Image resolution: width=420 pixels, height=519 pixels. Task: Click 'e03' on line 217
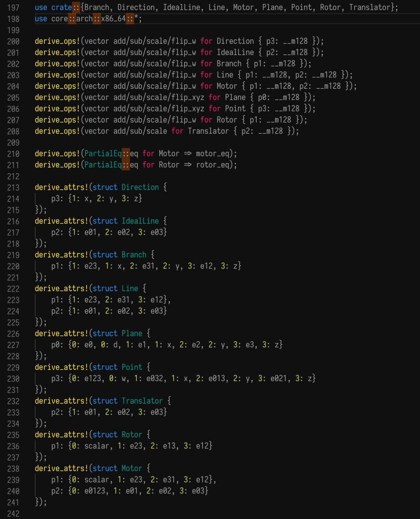[x=157, y=232]
